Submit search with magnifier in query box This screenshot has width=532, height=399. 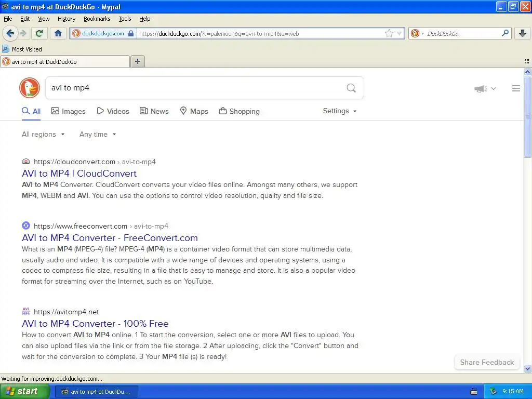click(351, 88)
